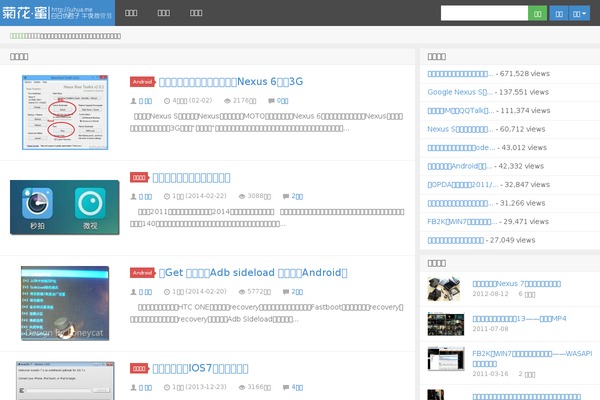Open the popular post with 111,374 views mentioning QQTalk
The width and height of the screenshot is (600, 400).
tap(461, 111)
